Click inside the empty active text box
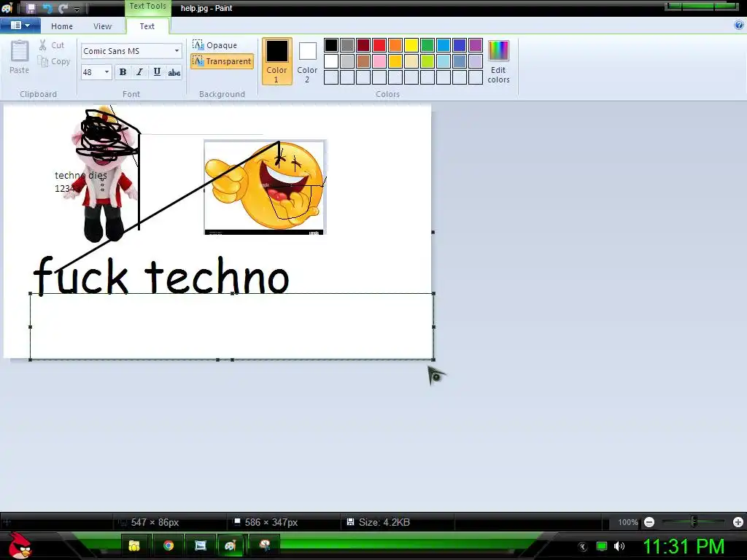Viewport: 747px width, 560px height. [232, 327]
